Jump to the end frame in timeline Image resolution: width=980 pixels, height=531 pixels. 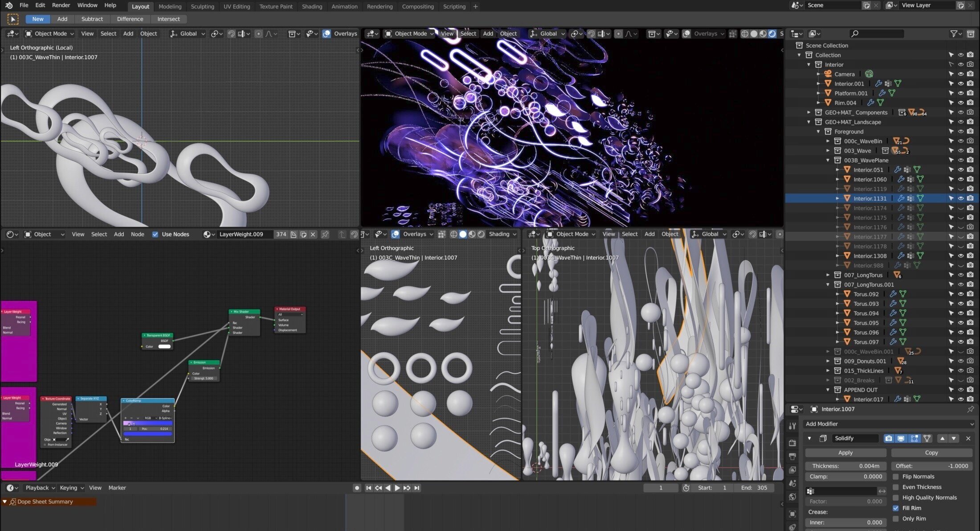(x=416, y=488)
